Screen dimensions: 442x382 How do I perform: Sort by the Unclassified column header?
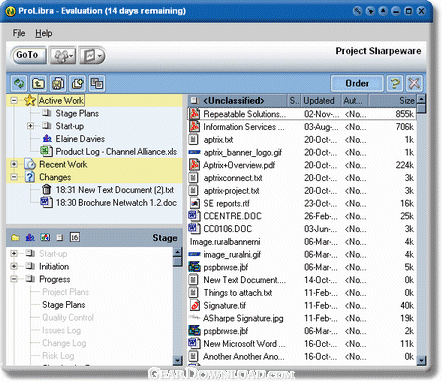[x=238, y=101]
